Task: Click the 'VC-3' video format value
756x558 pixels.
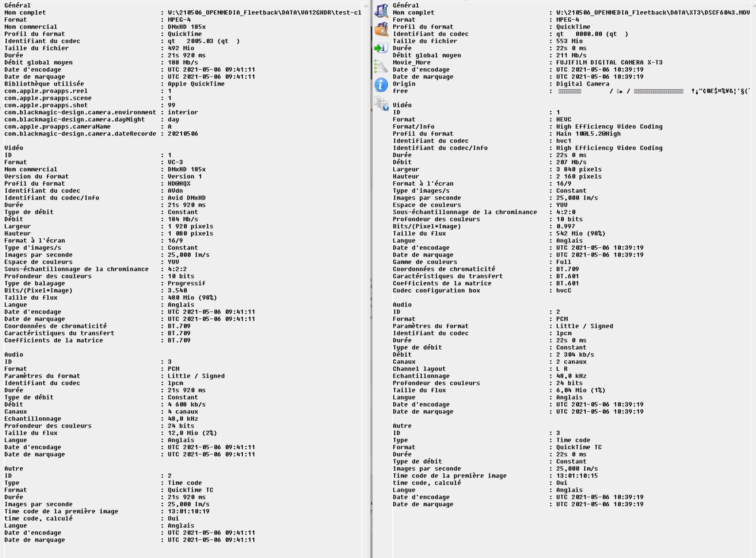Action: [176, 162]
